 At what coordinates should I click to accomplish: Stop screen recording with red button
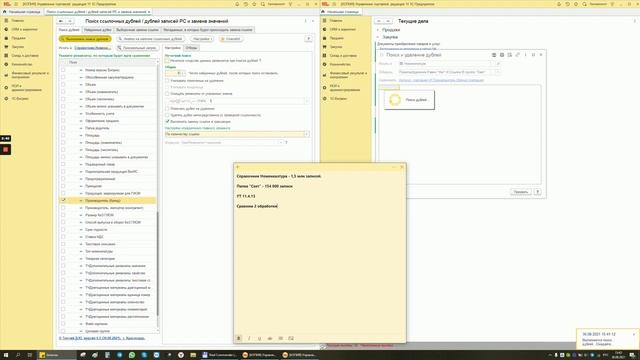[x=6, y=150]
